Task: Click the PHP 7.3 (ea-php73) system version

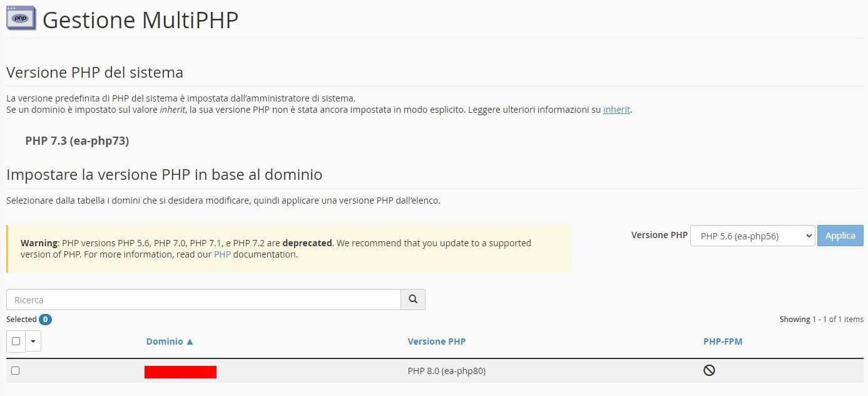Action: click(x=77, y=141)
